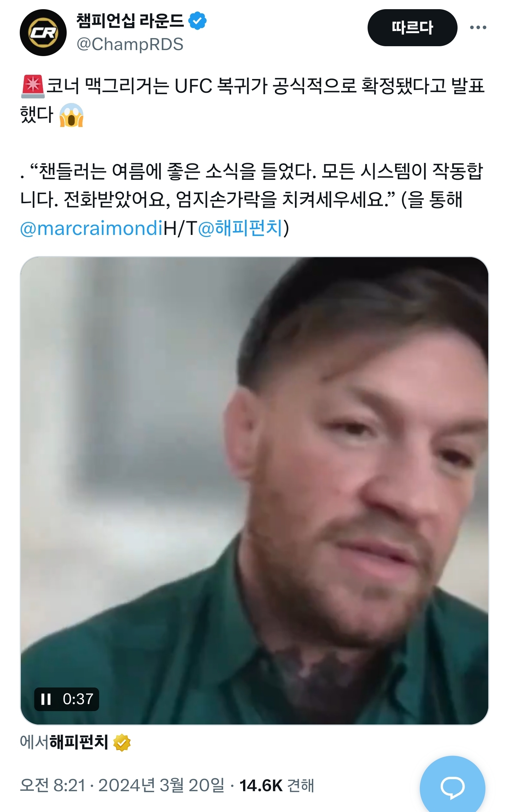The image size is (508, 812).
Task: Select the 챔피언십 라운드 display name
Action: click(130, 21)
